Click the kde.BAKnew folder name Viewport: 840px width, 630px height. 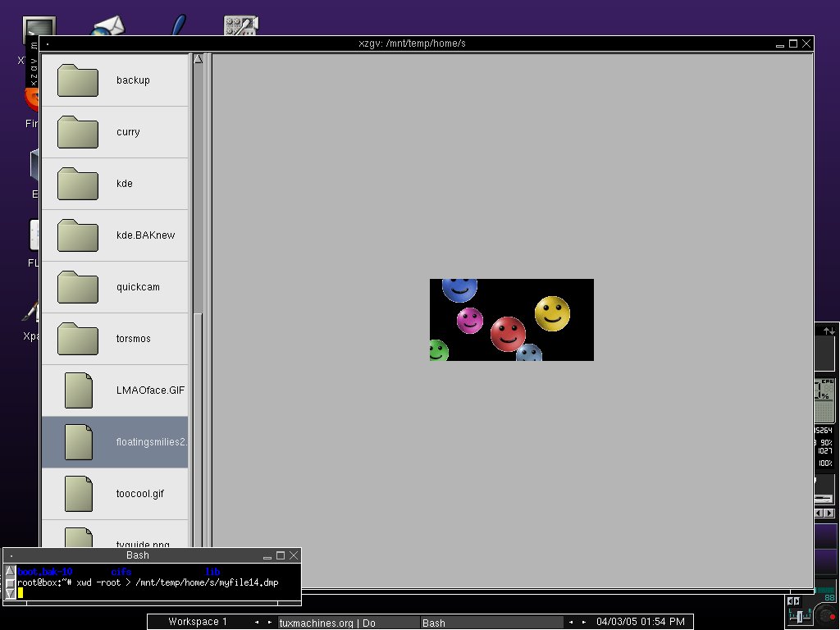146,235
